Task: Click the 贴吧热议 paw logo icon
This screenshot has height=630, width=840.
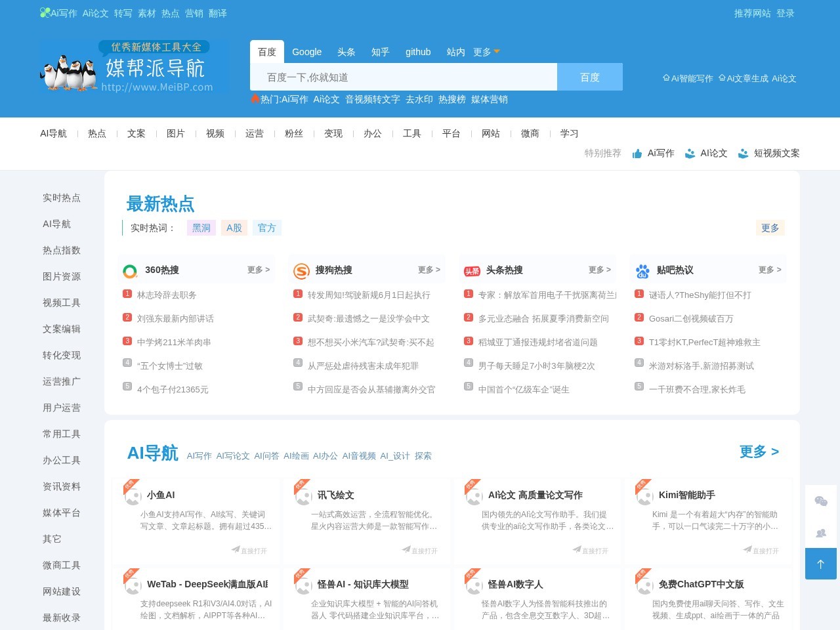Action: 642,271
